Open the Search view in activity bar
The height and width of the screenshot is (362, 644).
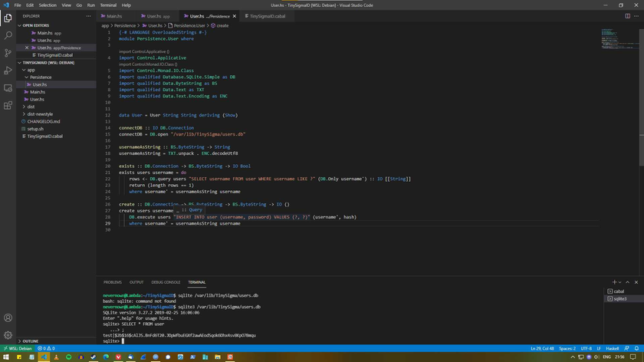click(x=8, y=35)
